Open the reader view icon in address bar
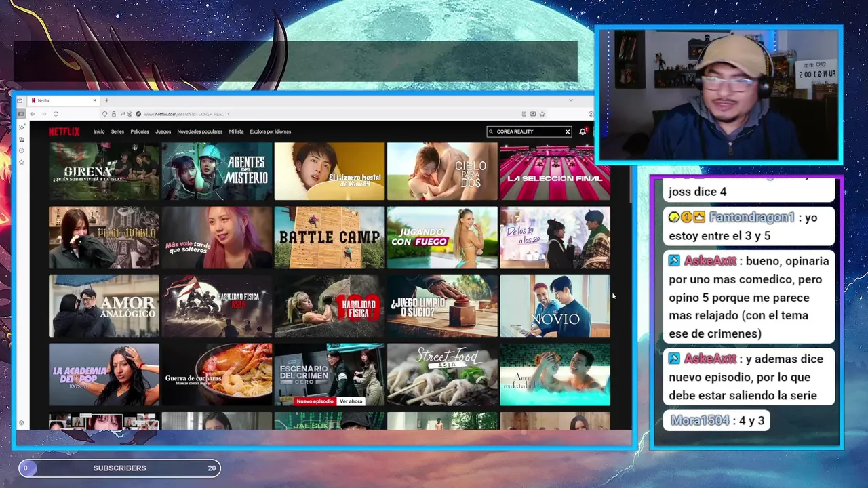868x488 pixels. coord(524,114)
